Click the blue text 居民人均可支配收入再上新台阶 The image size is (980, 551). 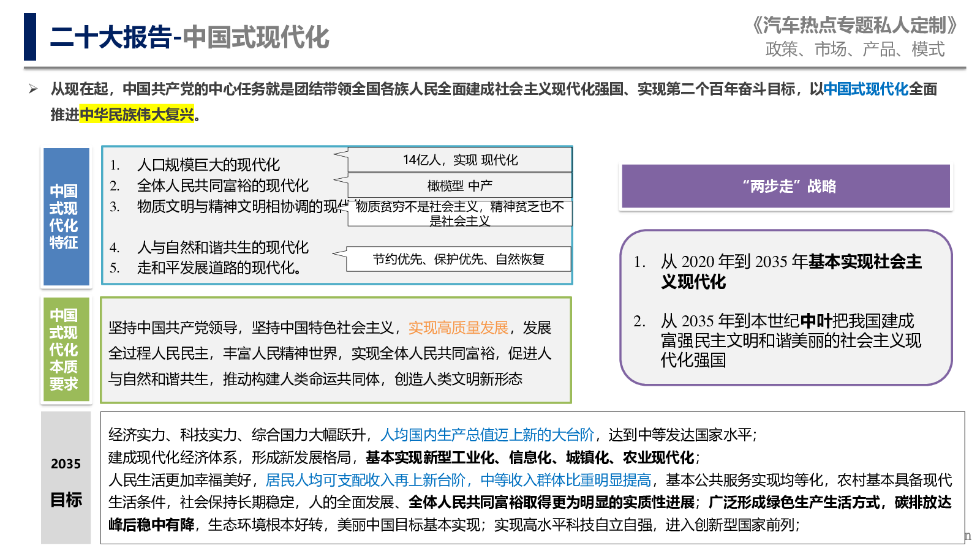point(366,481)
